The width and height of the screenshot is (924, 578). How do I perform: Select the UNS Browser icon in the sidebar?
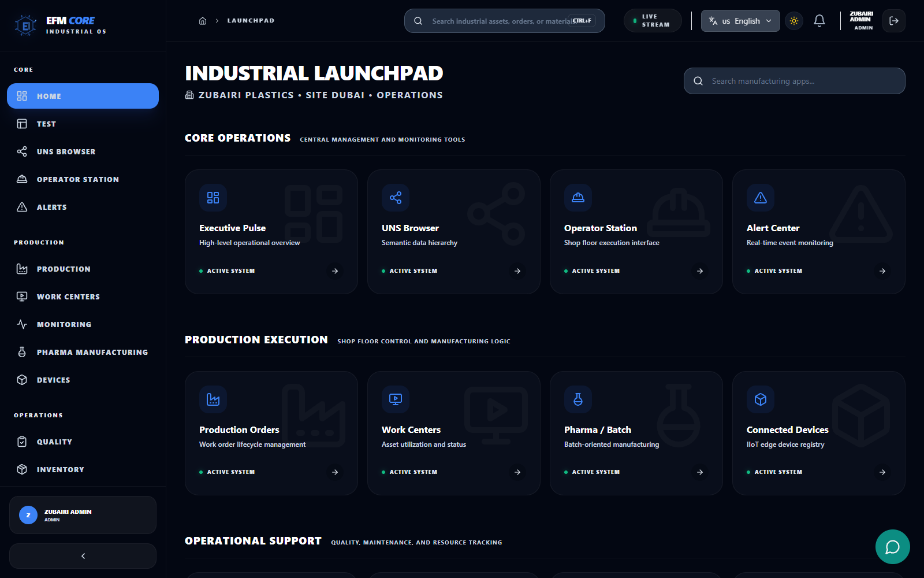point(22,151)
